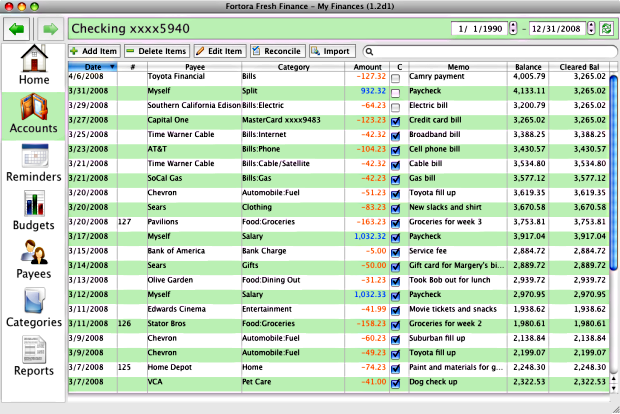Sort by the Balance column header
Viewport: 620px width, 414px height.
[x=528, y=67]
